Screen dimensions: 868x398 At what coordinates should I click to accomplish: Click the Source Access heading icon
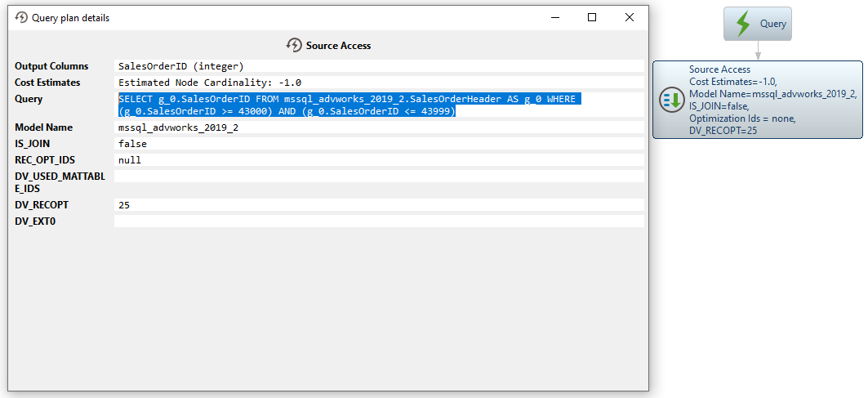pos(294,45)
